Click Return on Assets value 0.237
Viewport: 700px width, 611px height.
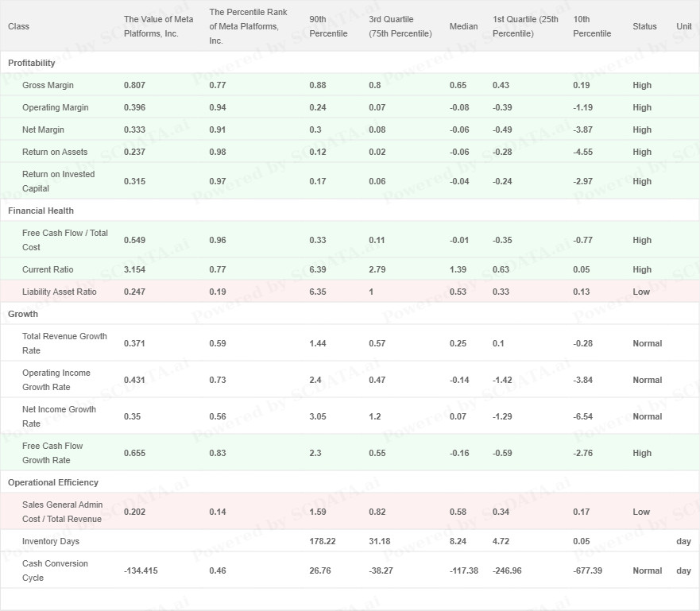(x=134, y=153)
